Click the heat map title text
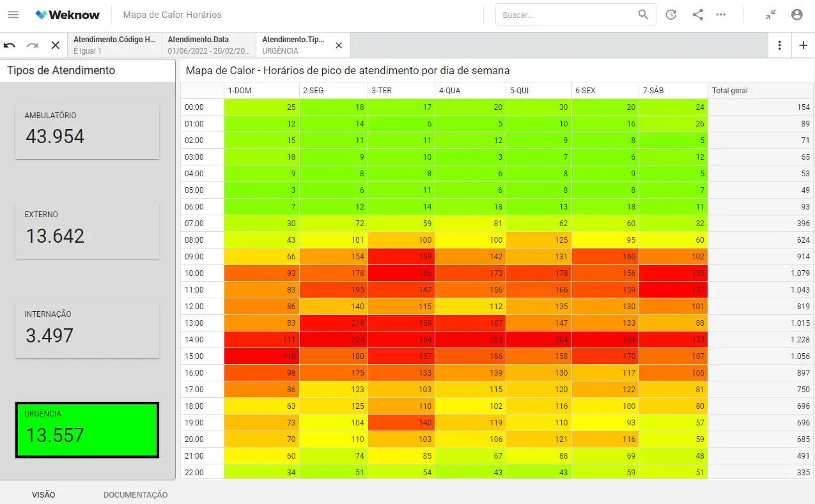This screenshot has width=815, height=504. click(347, 70)
